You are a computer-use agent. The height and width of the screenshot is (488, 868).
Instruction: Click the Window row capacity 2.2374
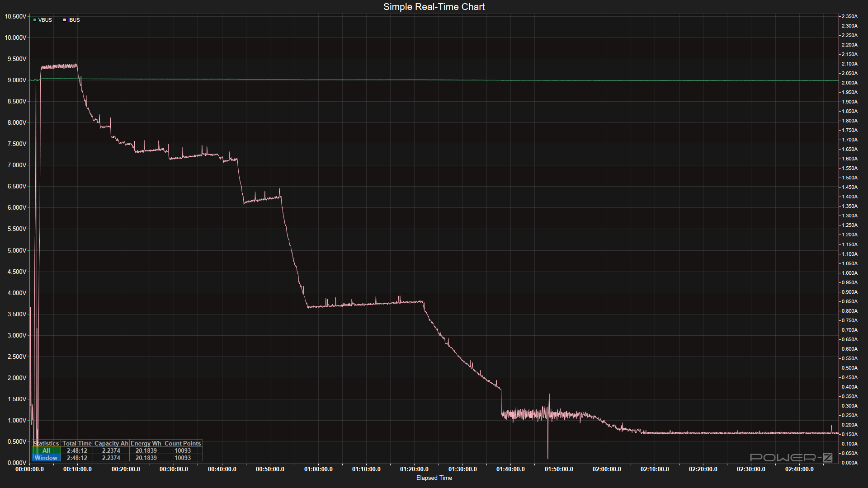(x=111, y=458)
